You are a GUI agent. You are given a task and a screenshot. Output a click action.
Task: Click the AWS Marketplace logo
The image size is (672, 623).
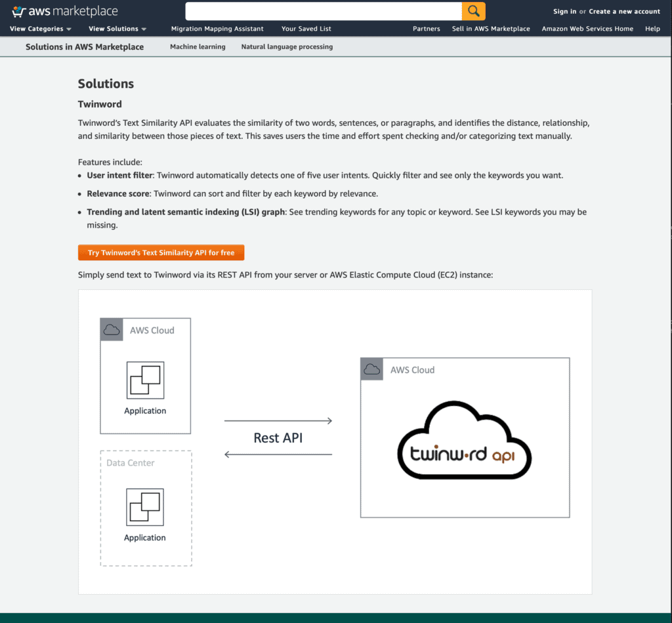pyautogui.click(x=65, y=12)
